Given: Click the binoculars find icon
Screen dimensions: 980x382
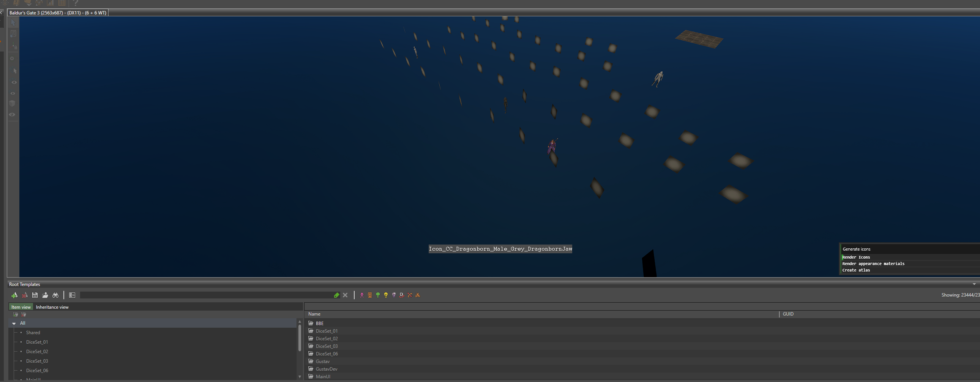Looking at the screenshot, I should tap(55, 295).
